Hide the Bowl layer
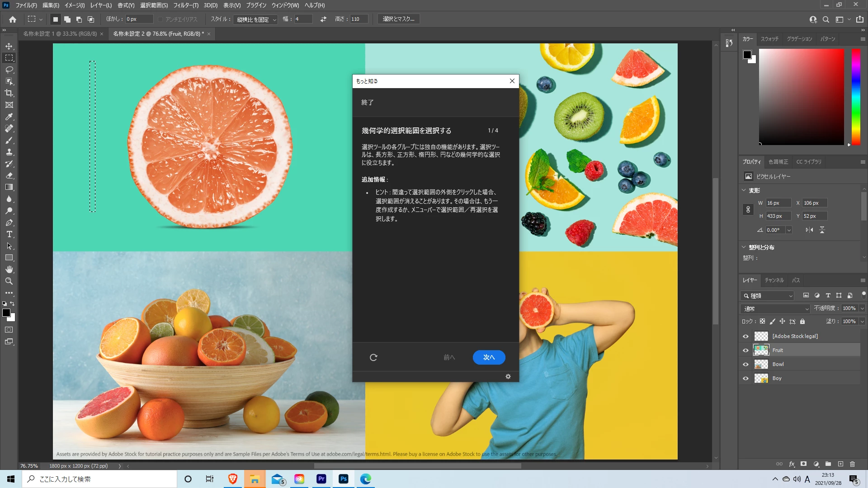 tap(745, 364)
